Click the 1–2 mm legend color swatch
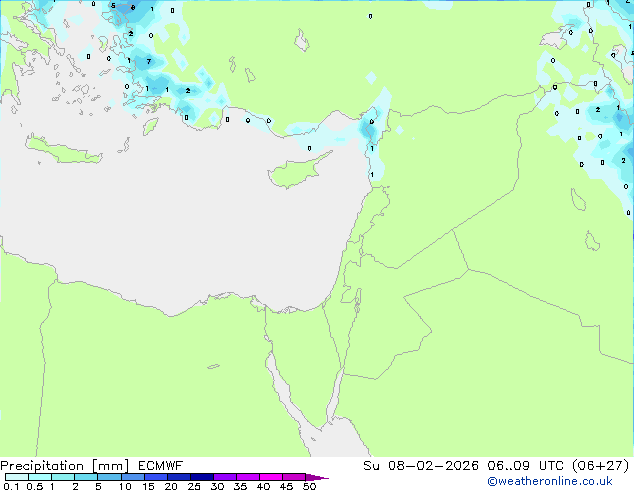Image resolution: width=634 pixels, height=490 pixels. click(63, 477)
